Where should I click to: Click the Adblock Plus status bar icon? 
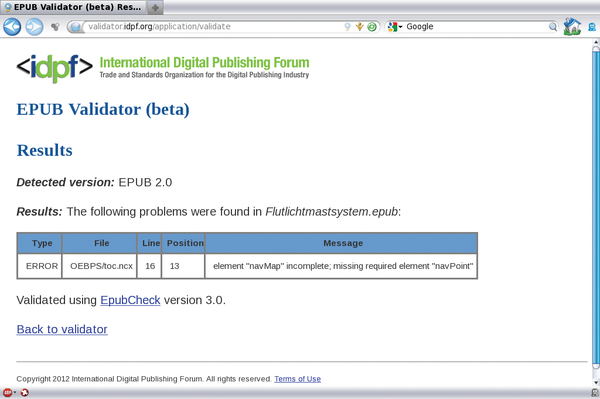point(7,392)
